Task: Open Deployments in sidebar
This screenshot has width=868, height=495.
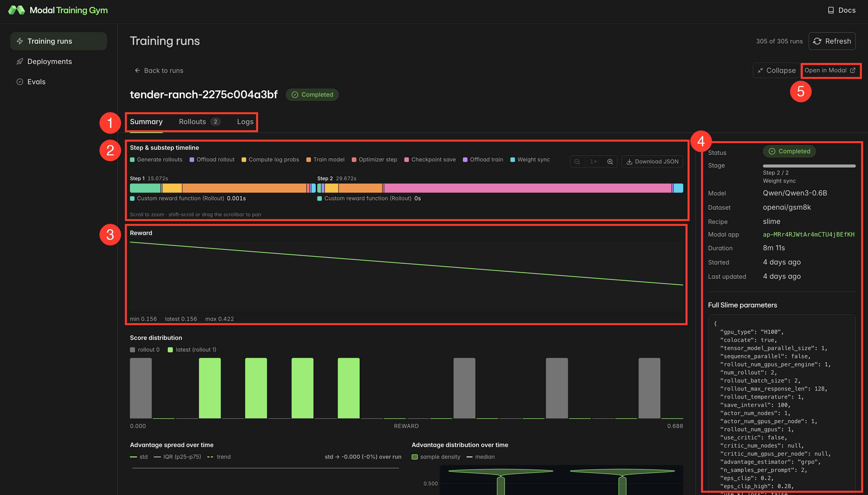Action: (58, 61)
